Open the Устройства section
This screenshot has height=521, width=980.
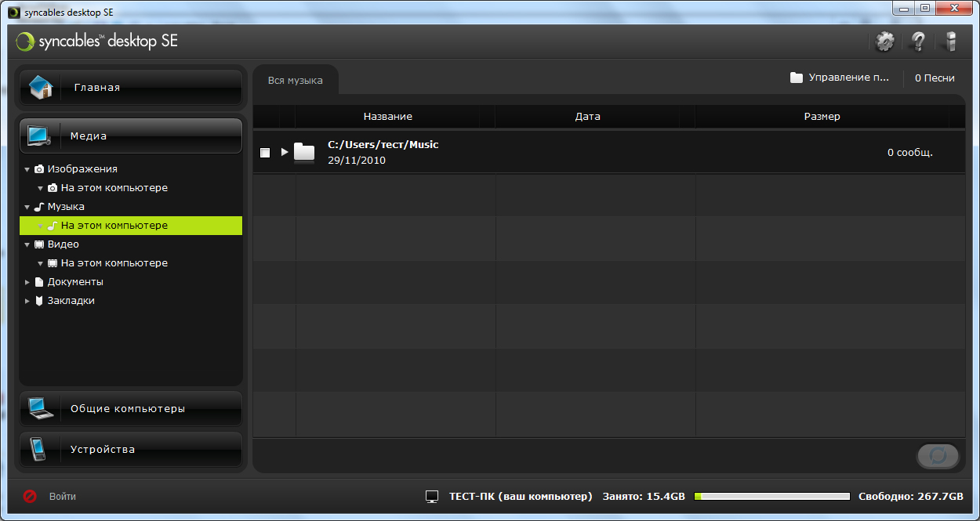(x=131, y=449)
